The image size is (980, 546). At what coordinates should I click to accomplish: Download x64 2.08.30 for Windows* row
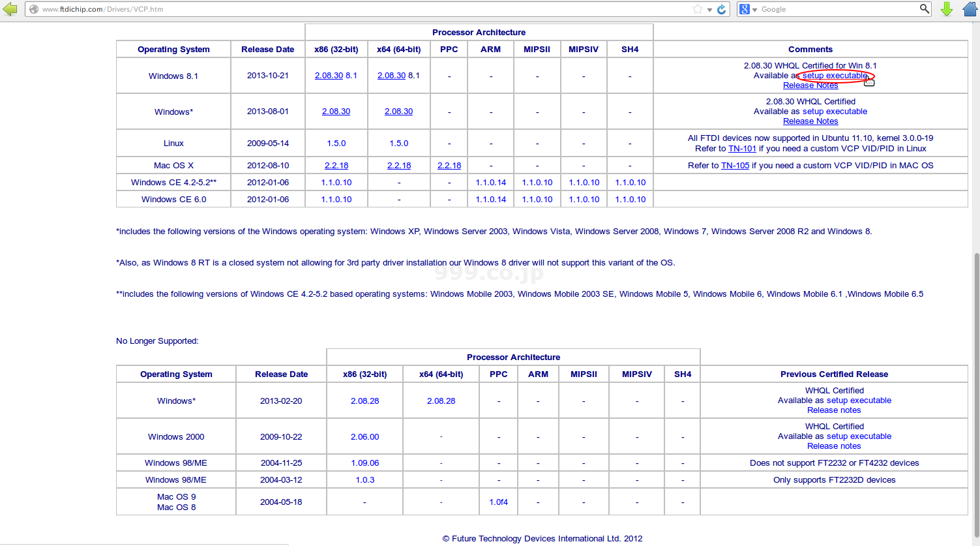coord(398,112)
